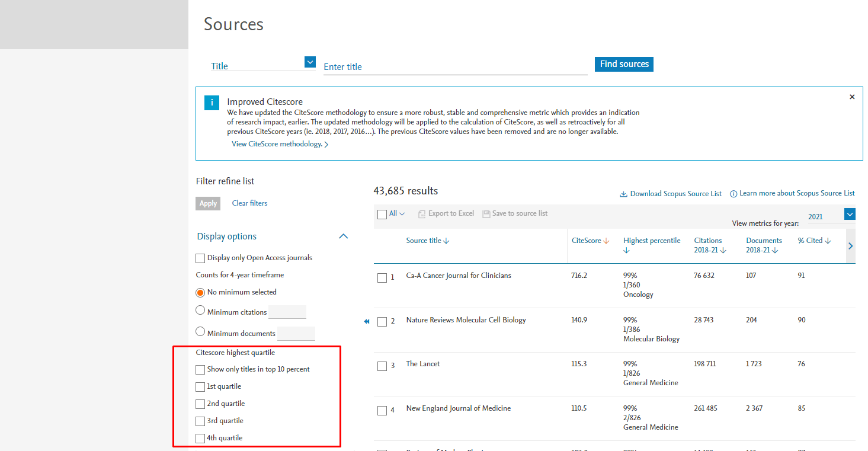The image size is (868, 451).
Task: Click the Export to Excel icon
Action: pos(421,213)
